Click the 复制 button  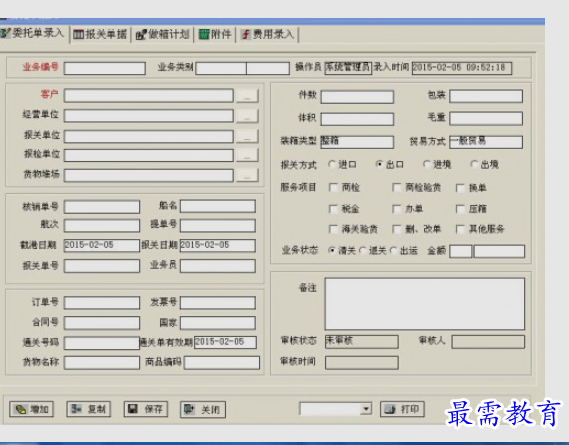tap(89, 409)
